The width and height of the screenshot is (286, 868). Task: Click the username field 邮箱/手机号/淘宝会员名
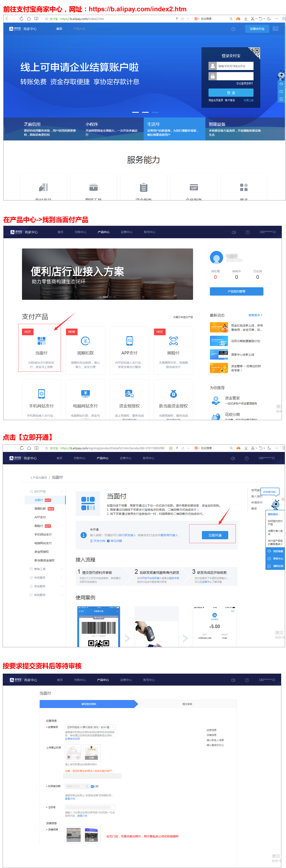click(x=235, y=66)
